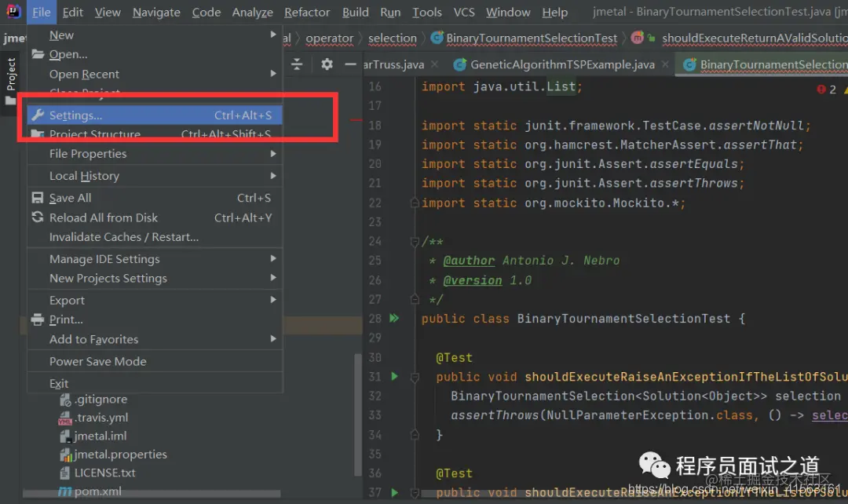Open the Run menu
Screen dimensions: 848x504
click(390, 12)
